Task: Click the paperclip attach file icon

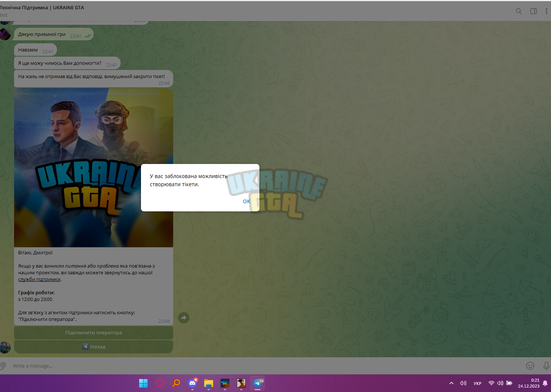Action: pos(3,366)
